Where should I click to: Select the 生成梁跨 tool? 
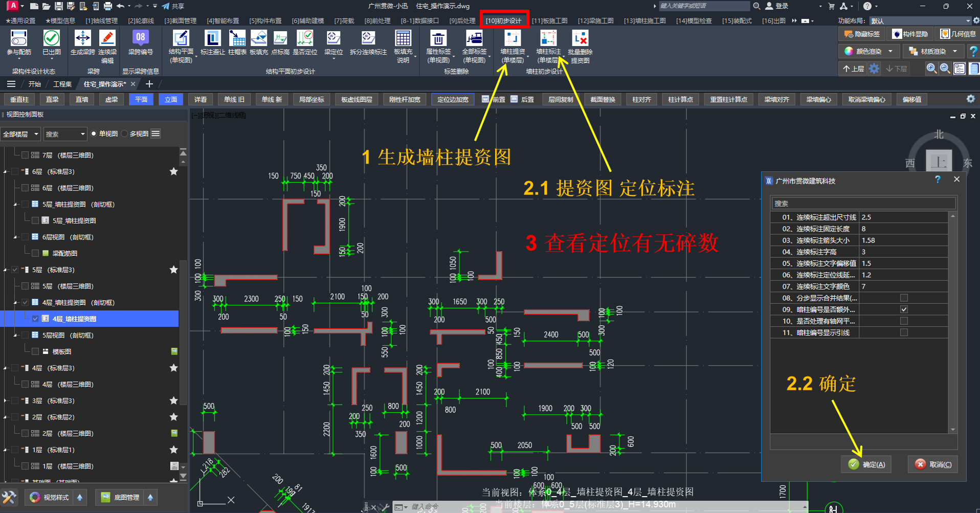click(x=82, y=38)
